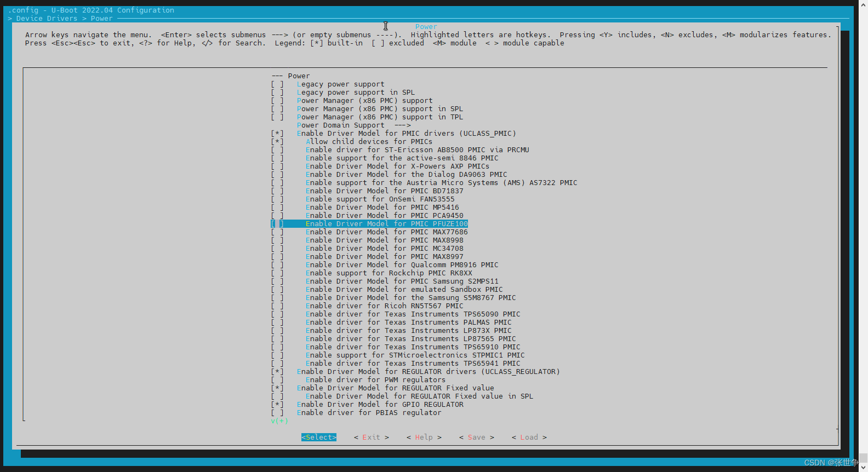Select 'Enable driver for PBIAS regulator' entry
This screenshot has height=472, width=868.
(x=369, y=413)
